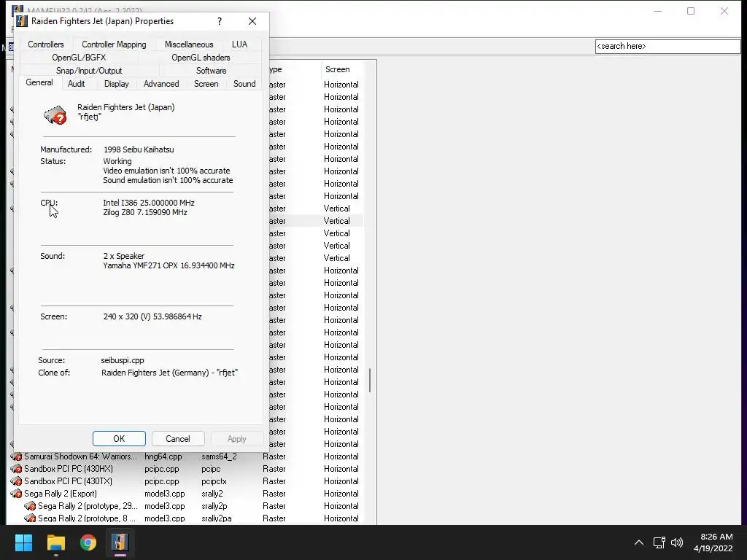Screen dimensions: 747x560
Task: Click the MAMEUI taskbar icon
Action: (120, 542)
